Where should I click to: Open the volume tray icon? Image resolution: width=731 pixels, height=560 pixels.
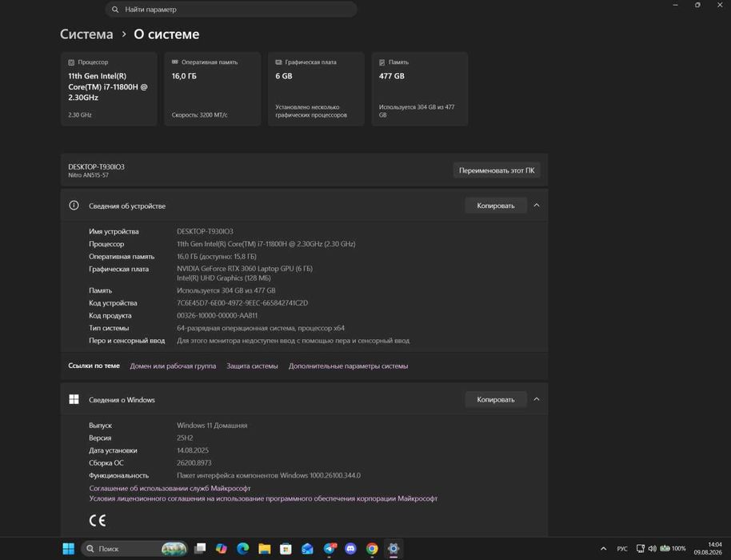click(x=652, y=549)
